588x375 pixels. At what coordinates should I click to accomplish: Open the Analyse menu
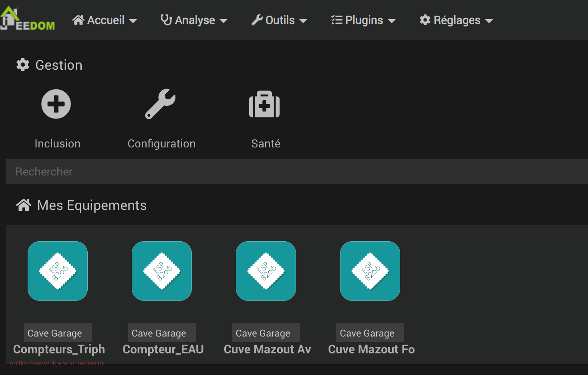pos(194,20)
